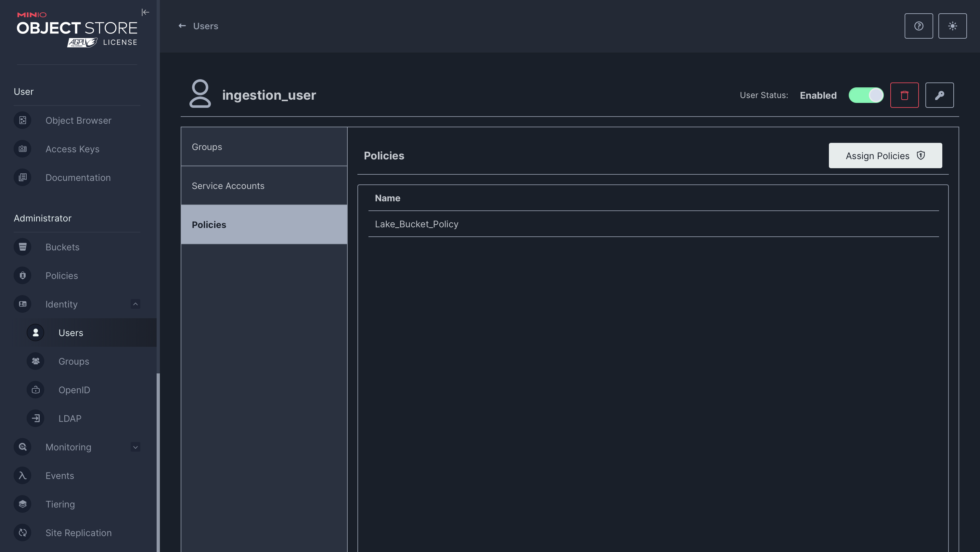Click the sidebar vertical scrollbar
This screenshot has width=980, height=552.
(158, 462)
